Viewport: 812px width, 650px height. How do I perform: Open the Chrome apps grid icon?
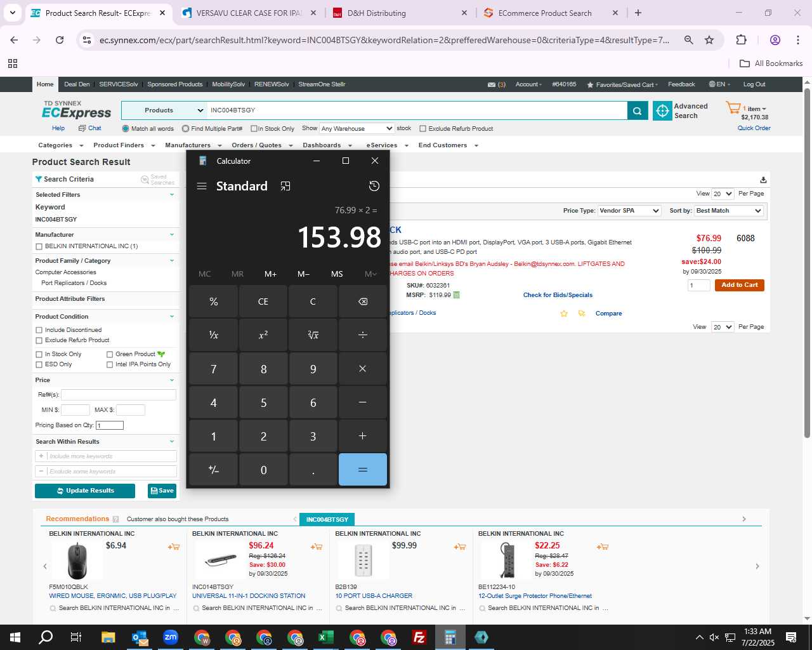(x=13, y=63)
